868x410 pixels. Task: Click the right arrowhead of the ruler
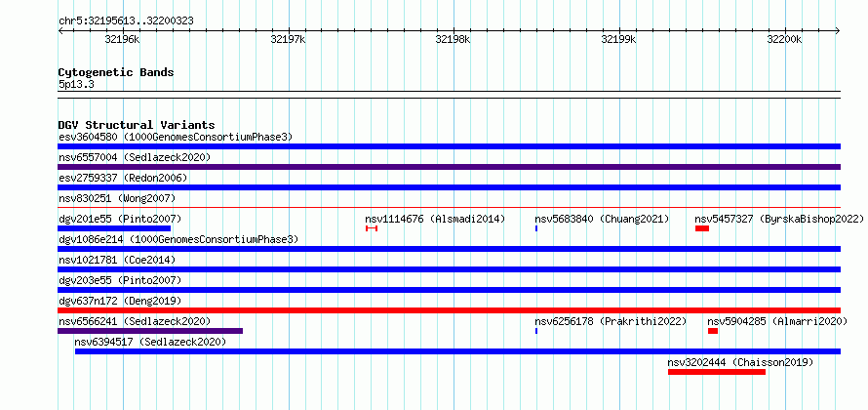(838, 31)
